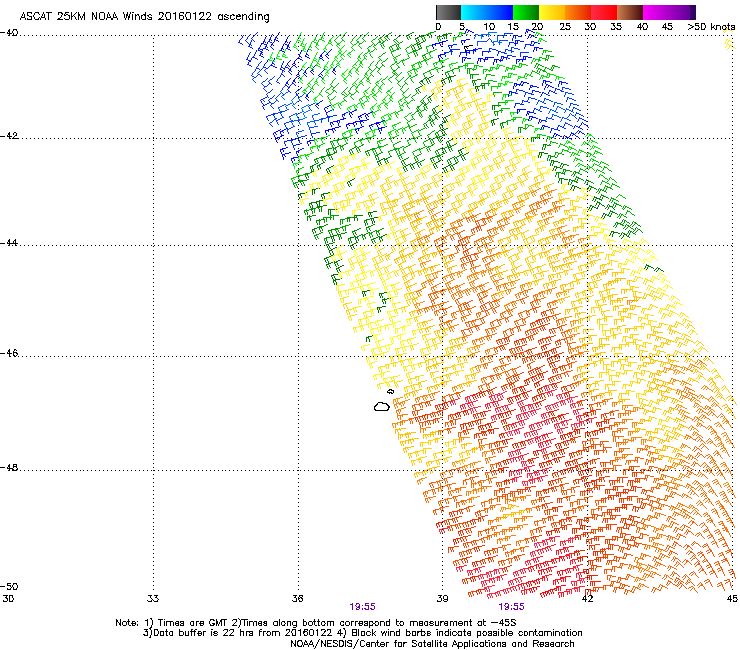Click the title 'ASCAT 25KM NOAA Winds 20160122 ascending'

[144, 16]
